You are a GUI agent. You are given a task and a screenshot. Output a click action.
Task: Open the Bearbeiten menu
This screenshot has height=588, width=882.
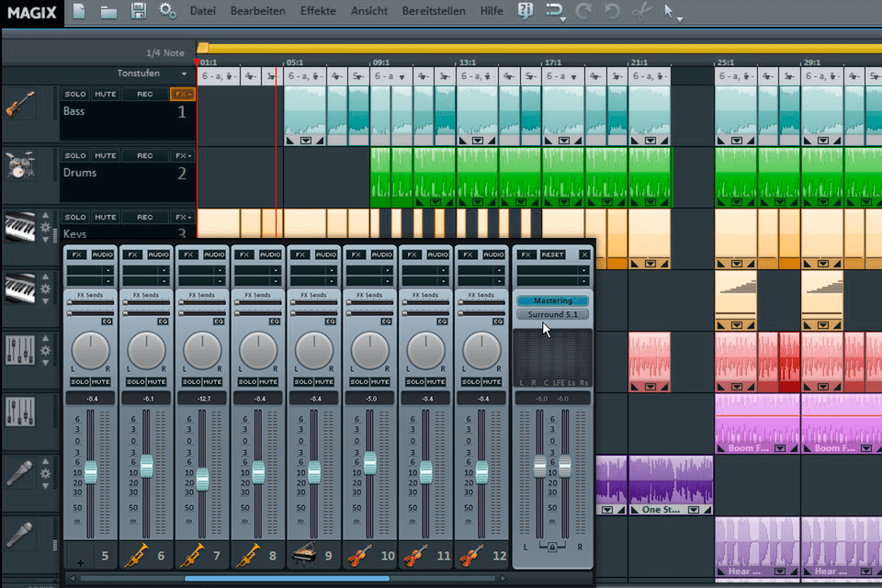(x=257, y=11)
